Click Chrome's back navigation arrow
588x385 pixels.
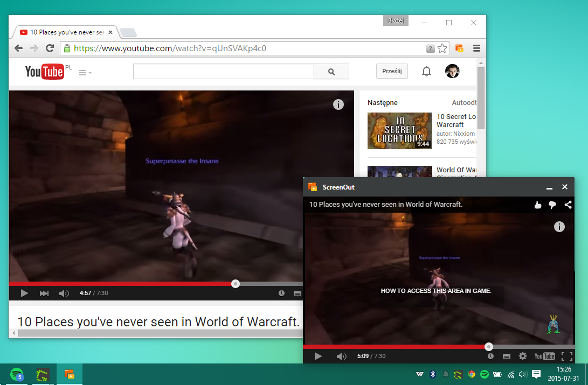point(18,48)
